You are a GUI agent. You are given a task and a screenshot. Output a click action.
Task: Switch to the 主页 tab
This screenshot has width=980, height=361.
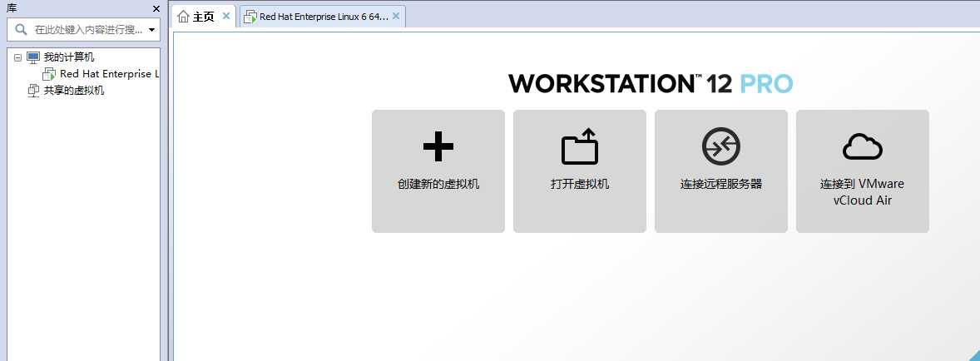(x=204, y=17)
